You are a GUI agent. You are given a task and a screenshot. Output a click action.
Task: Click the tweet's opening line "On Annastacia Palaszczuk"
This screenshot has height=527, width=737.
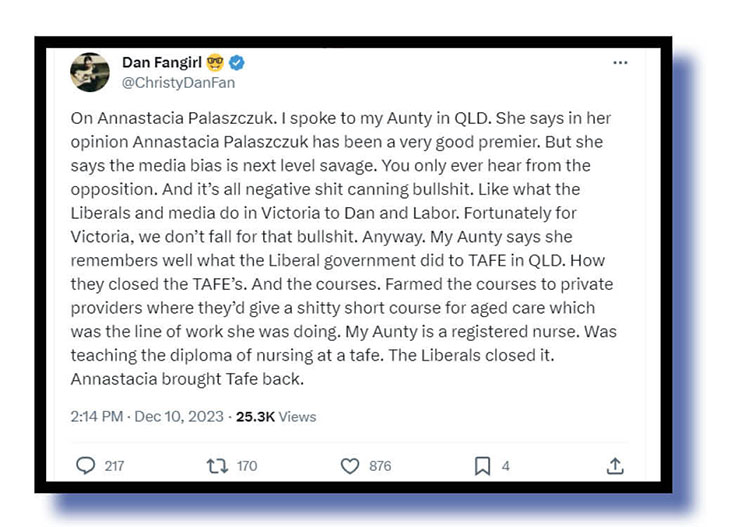(x=158, y=117)
